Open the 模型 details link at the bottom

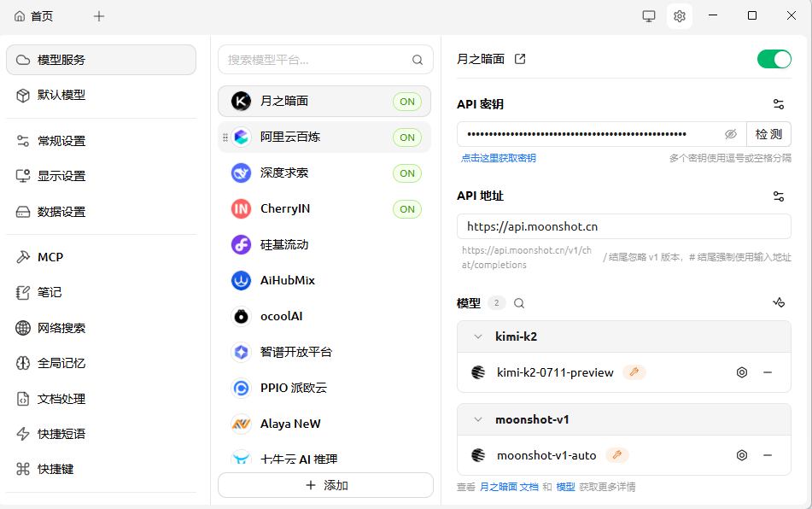[x=565, y=487]
